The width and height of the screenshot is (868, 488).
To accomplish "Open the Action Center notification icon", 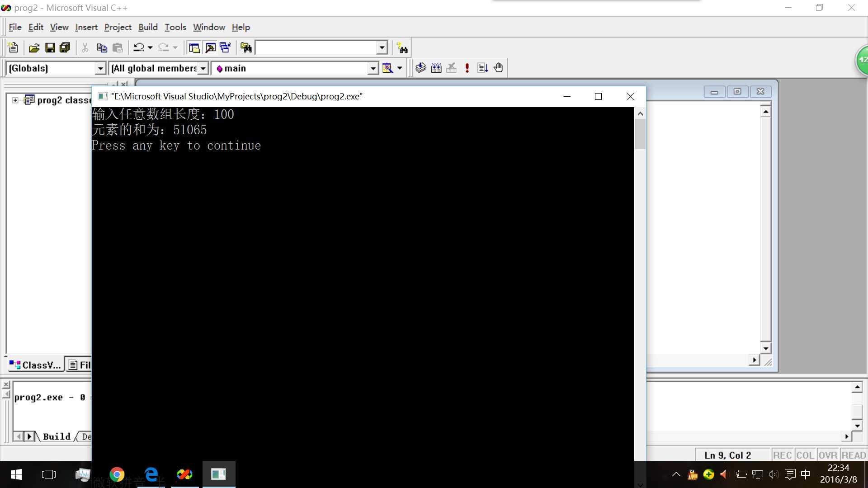I will click(790, 474).
